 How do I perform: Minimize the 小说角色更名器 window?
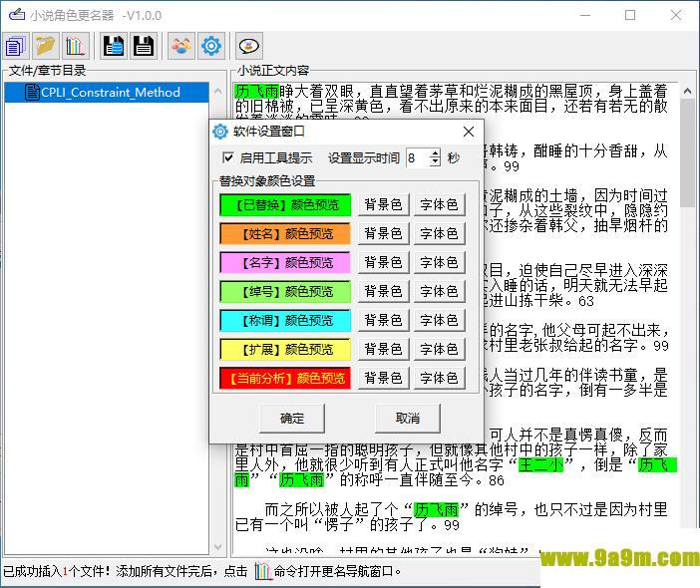click(x=585, y=15)
